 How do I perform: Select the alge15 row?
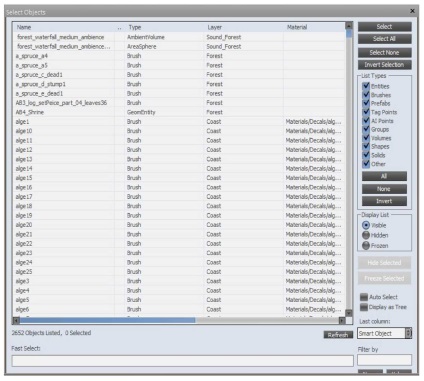pos(179,178)
